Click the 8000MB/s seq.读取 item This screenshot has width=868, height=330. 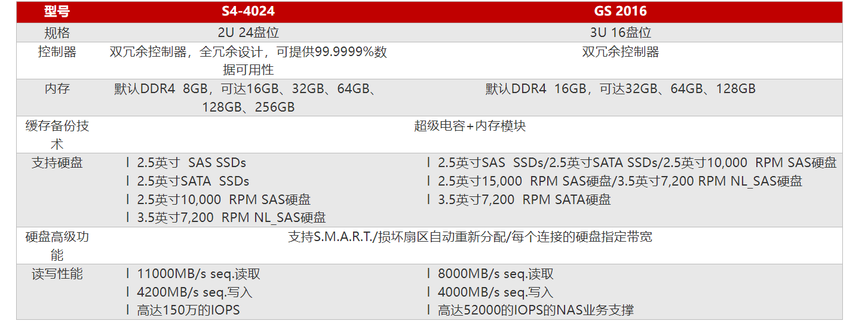495,275
